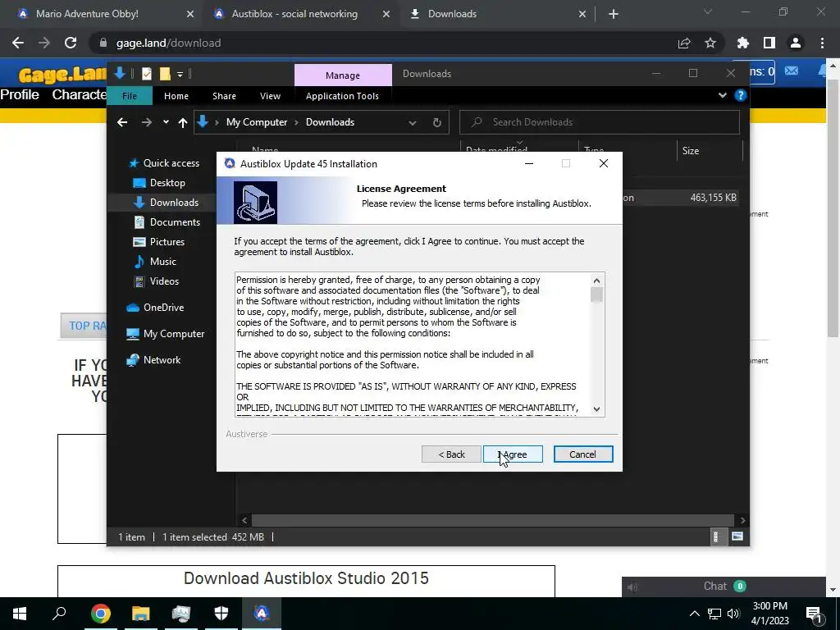The width and height of the screenshot is (840, 630).
Task: Click the I Agree button in installer
Action: (x=513, y=454)
